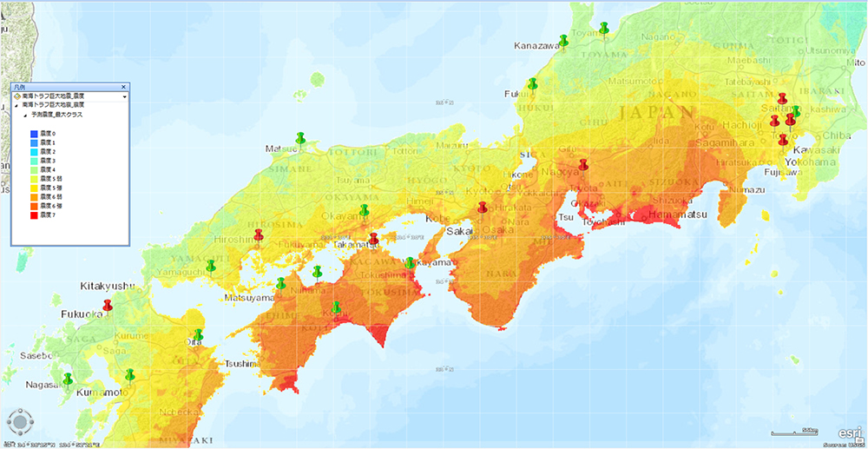Click the green pin at Matsue
The width and height of the screenshot is (868, 449).
300,137
